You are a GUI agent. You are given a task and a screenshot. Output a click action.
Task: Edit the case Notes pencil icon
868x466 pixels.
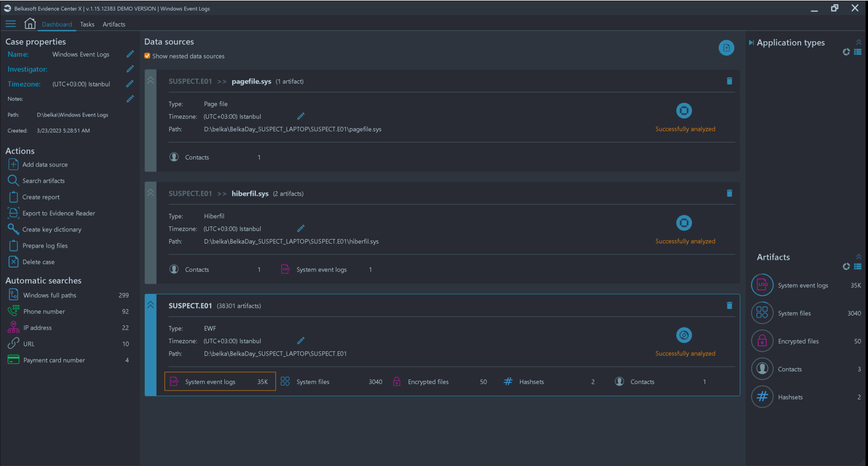tap(130, 99)
